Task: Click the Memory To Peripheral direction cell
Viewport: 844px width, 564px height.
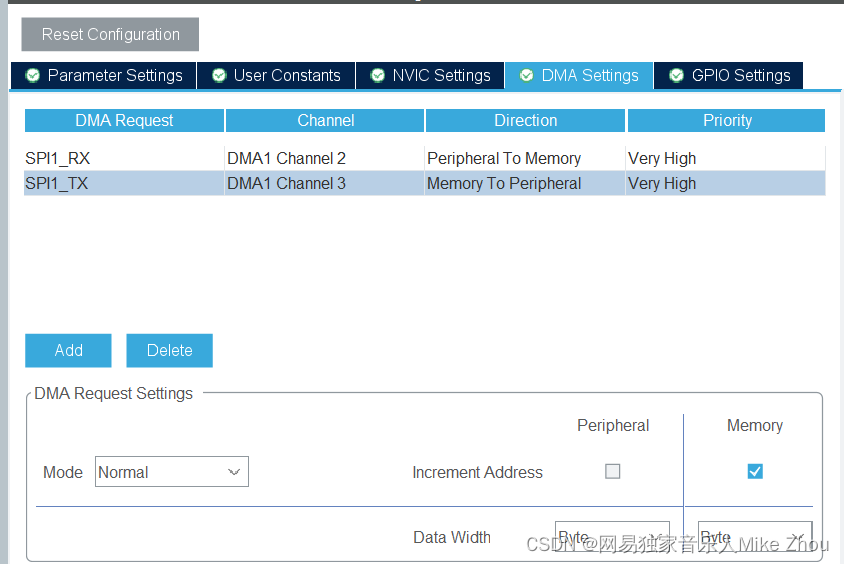Action: coord(525,183)
